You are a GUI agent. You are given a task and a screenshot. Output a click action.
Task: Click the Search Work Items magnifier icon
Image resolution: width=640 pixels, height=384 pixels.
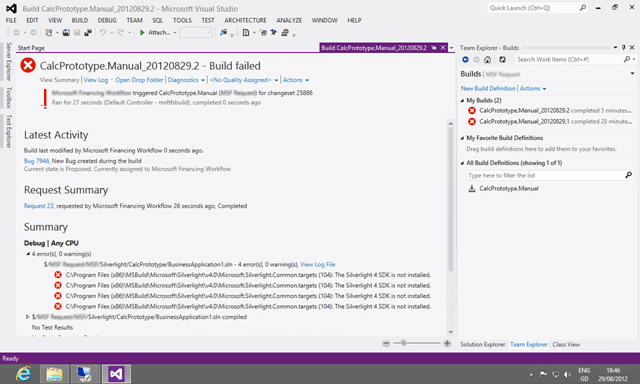click(627, 59)
